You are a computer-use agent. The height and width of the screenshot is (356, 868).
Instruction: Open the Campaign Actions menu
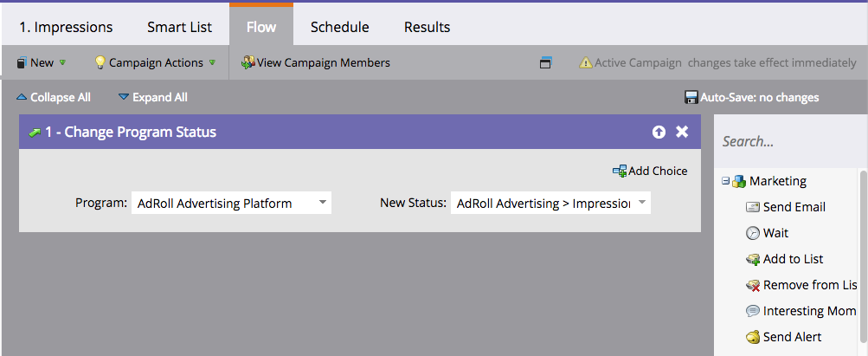coord(154,62)
